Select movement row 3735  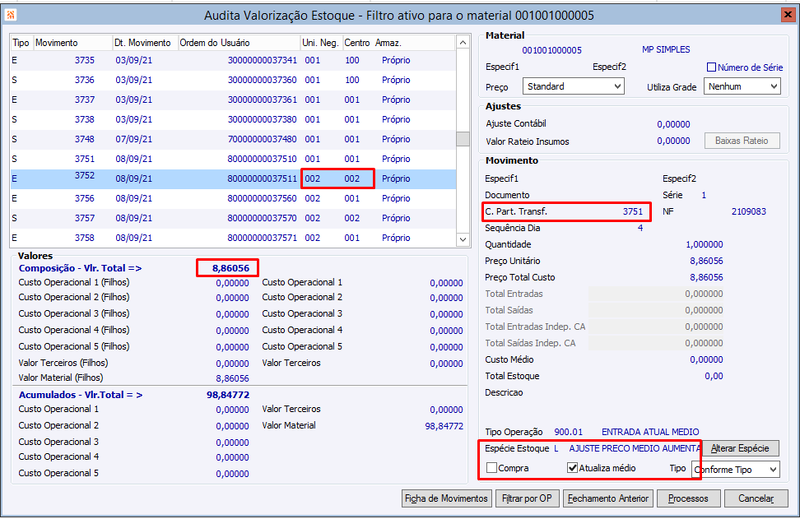(233, 60)
